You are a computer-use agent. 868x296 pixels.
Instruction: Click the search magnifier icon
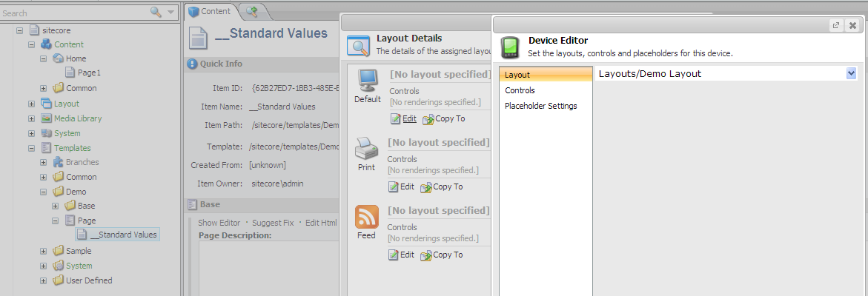click(x=156, y=13)
